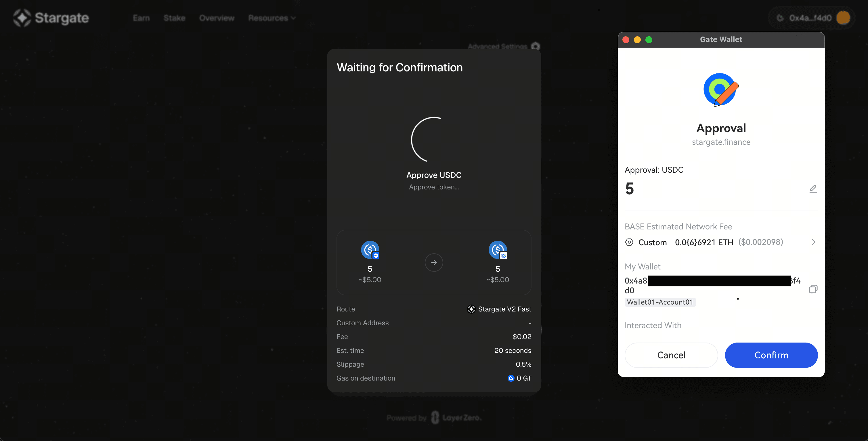
Task: Click the Stargate logo icon
Action: [x=22, y=18]
